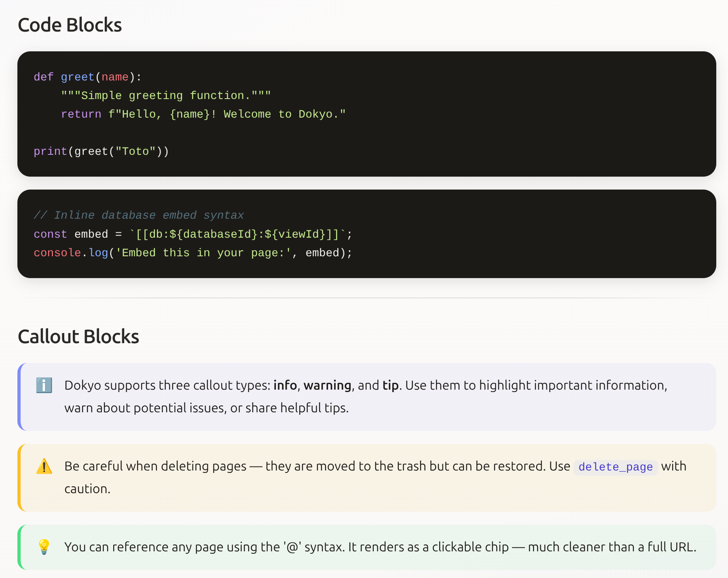Click the tip text 'You can reference any page'
The width and height of the screenshot is (728, 578).
pos(144,547)
